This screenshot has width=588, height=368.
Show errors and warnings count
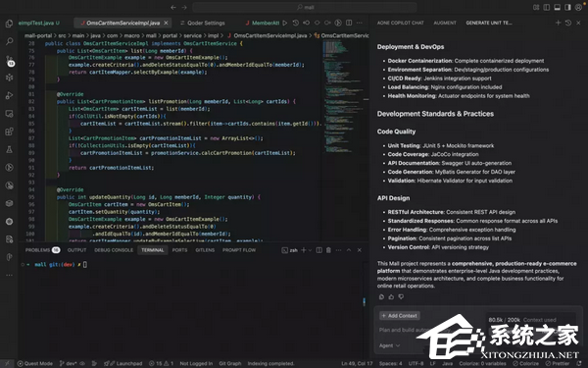162,363
